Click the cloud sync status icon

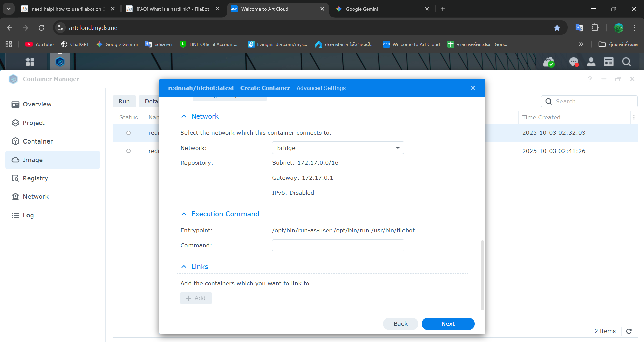[x=549, y=62]
